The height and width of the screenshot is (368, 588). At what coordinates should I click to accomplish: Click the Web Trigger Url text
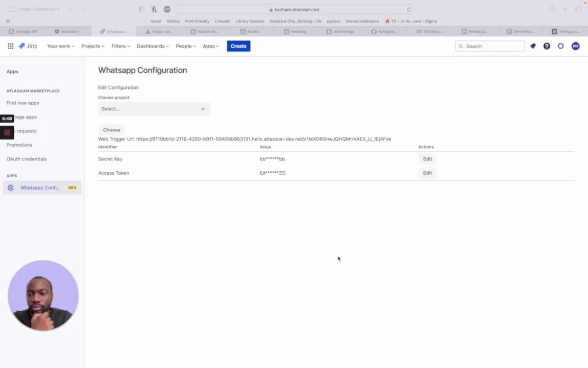[x=244, y=139]
